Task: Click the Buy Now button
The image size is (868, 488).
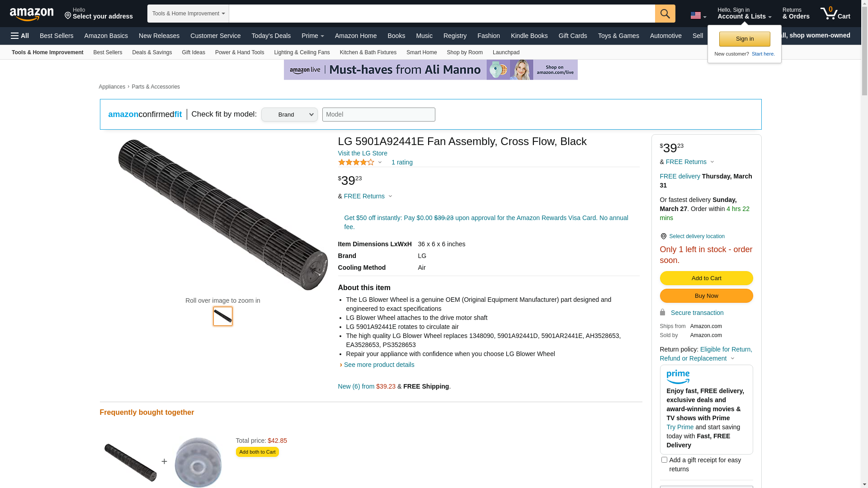Action: pos(706,296)
